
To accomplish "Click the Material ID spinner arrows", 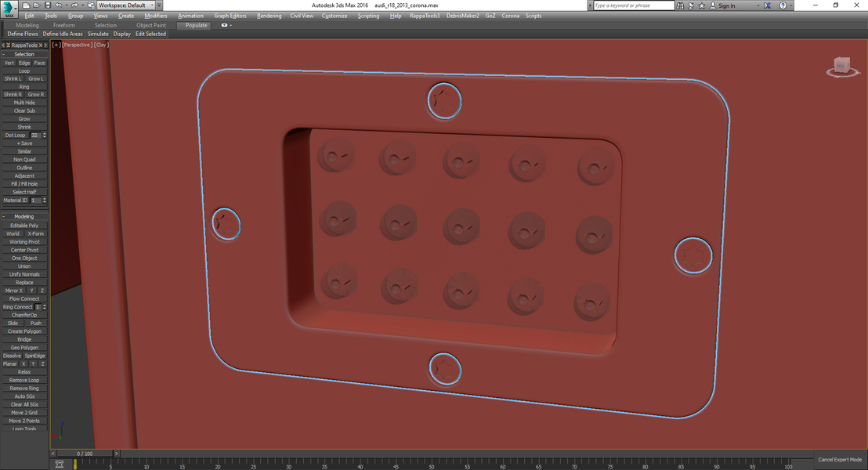I will 45,201.
